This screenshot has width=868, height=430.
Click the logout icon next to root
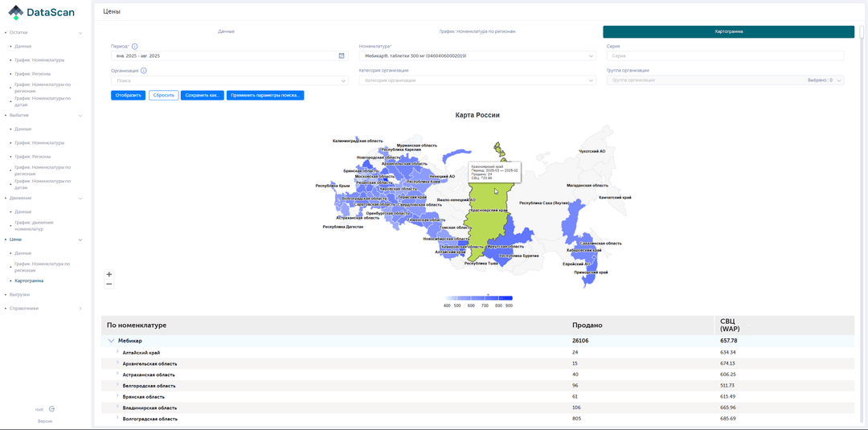pyautogui.click(x=51, y=409)
